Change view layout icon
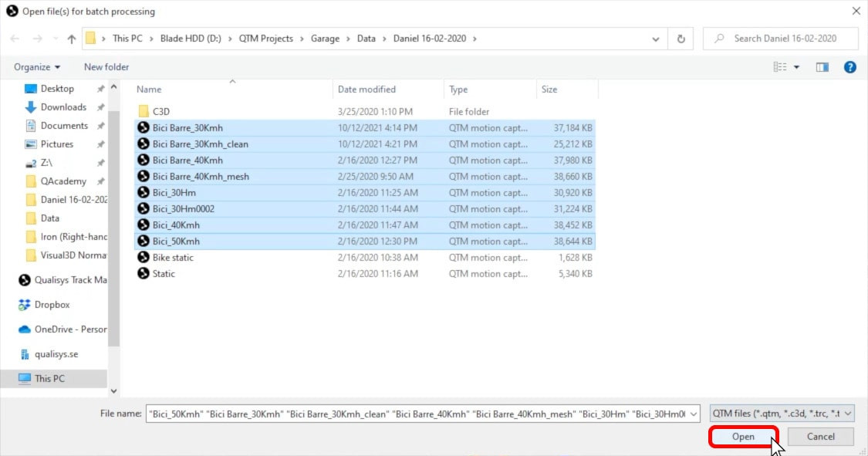This screenshot has height=456, width=868. [780, 67]
